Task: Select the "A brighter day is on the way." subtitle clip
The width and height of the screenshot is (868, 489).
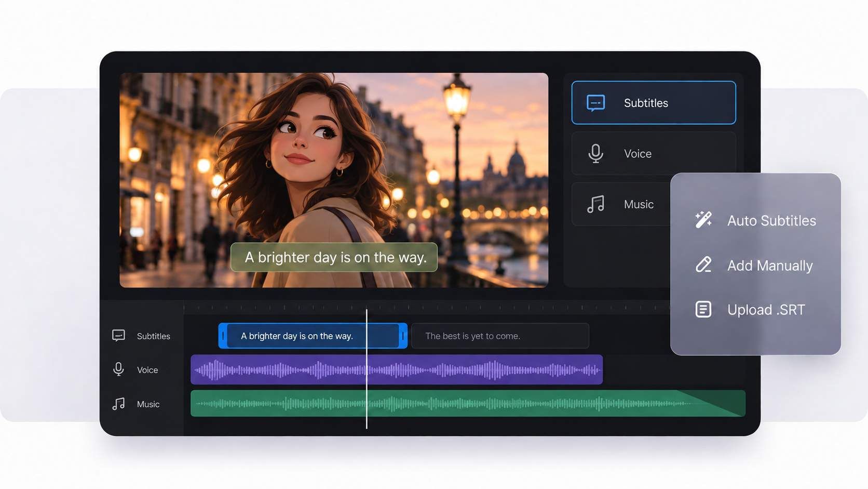Action: pyautogui.click(x=313, y=336)
